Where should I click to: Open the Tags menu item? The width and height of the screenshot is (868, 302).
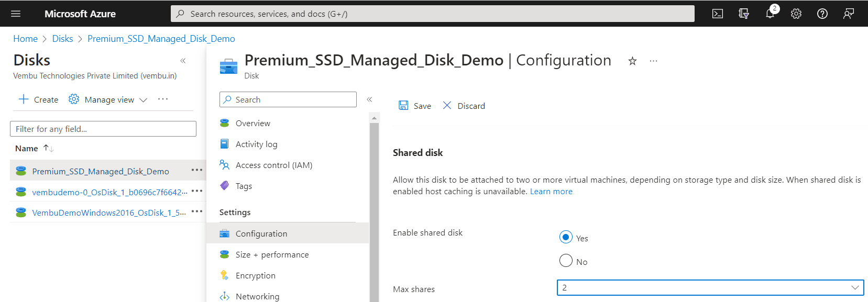[x=244, y=186]
